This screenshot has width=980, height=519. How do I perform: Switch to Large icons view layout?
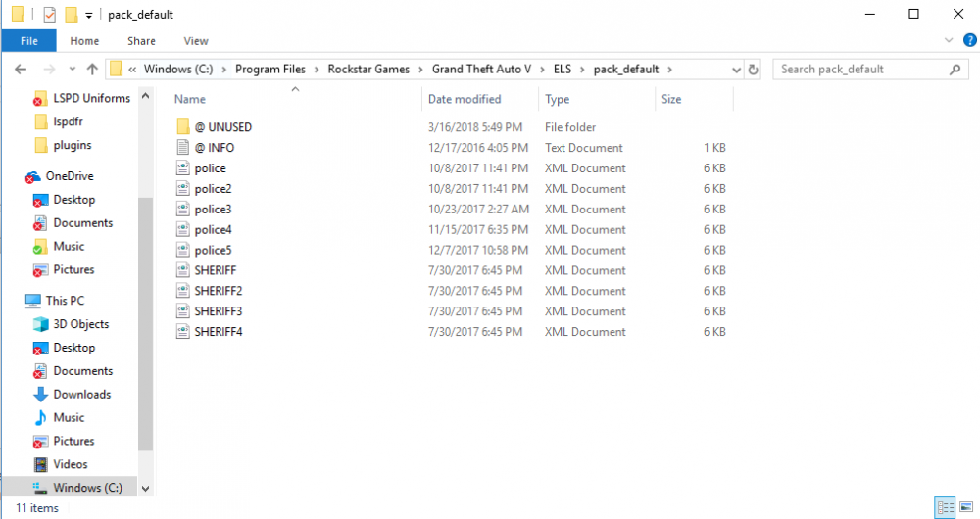[x=966, y=506]
